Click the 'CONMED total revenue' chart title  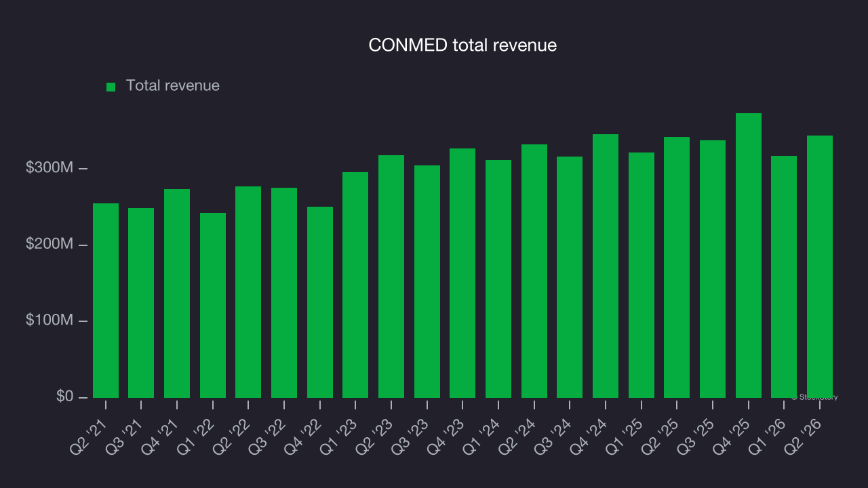click(x=462, y=45)
